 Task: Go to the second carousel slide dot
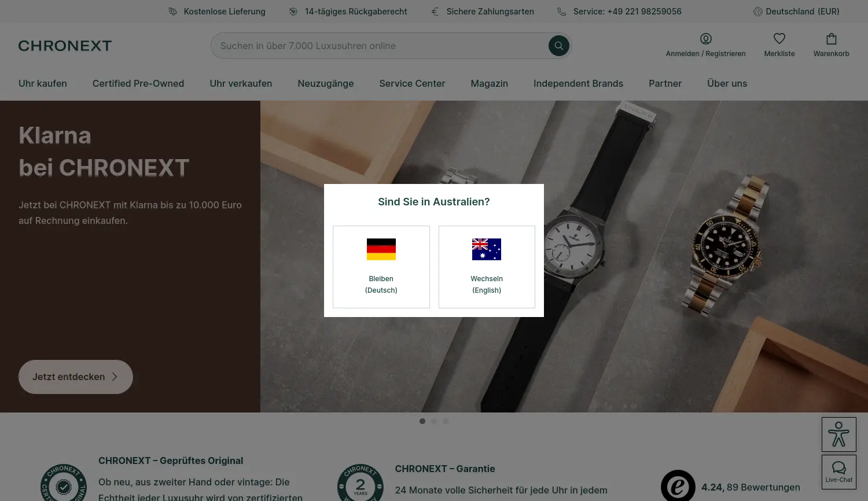pos(434,421)
